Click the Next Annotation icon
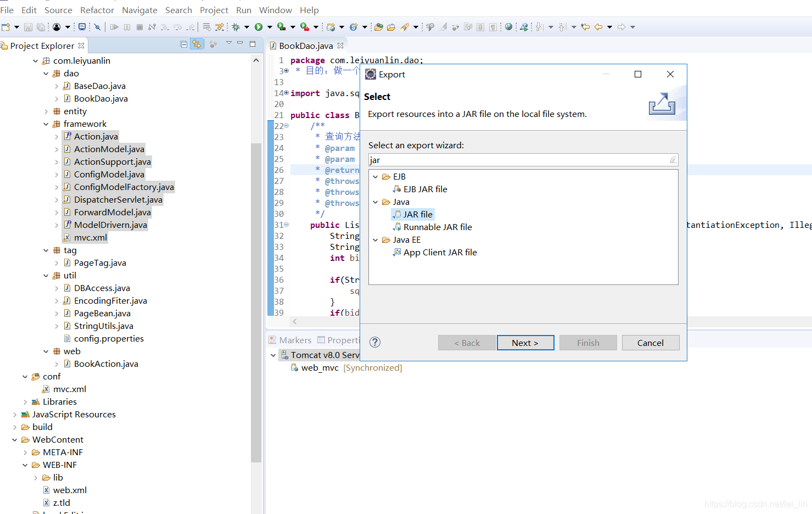Viewport: 812px width, 514px height. (x=539, y=27)
